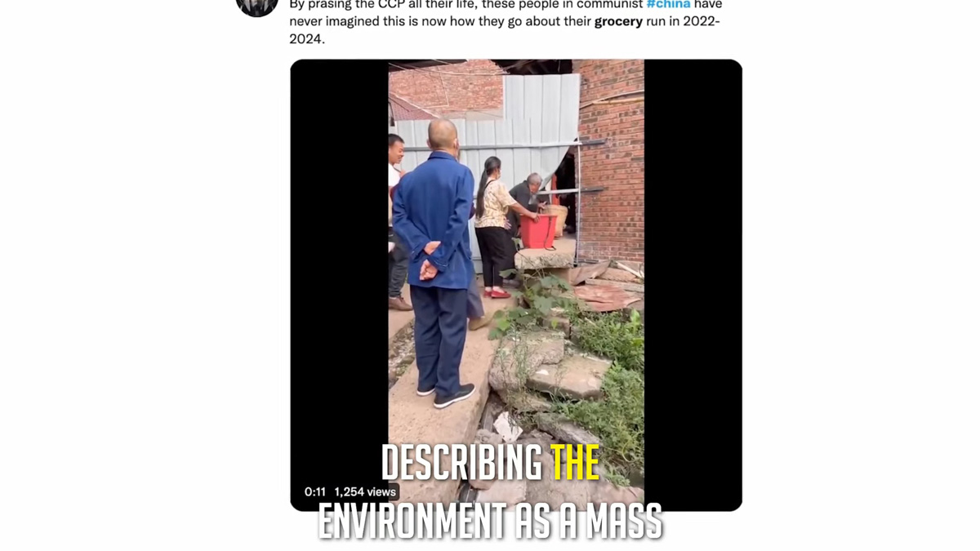This screenshot has width=980, height=551.
Task: Open the #china hashtag link
Action: [668, 5]
